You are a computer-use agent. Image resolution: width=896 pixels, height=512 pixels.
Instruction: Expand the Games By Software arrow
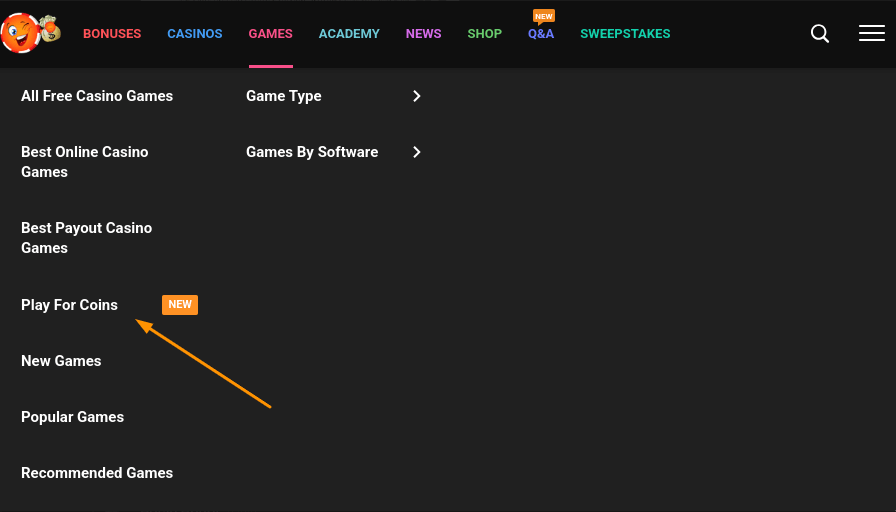pos(417,152)
